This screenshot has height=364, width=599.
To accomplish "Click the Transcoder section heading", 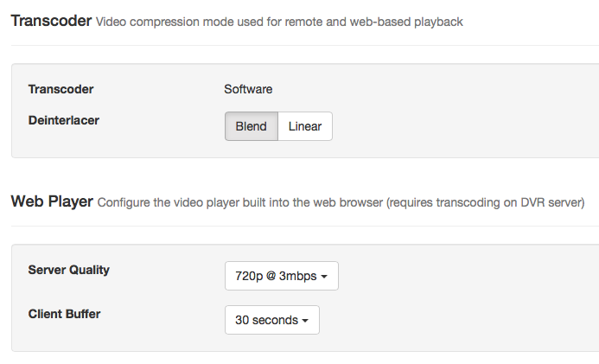I will 50,21.
